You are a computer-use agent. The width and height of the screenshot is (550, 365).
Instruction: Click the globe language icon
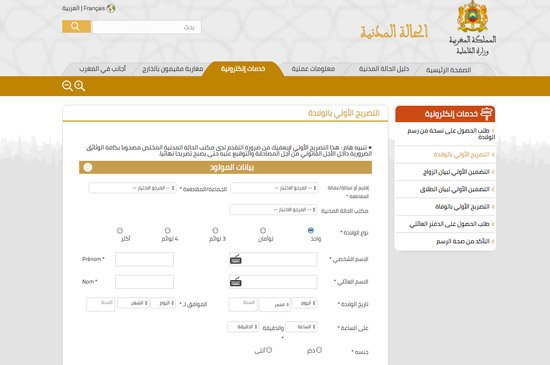(x=111, y=8)
